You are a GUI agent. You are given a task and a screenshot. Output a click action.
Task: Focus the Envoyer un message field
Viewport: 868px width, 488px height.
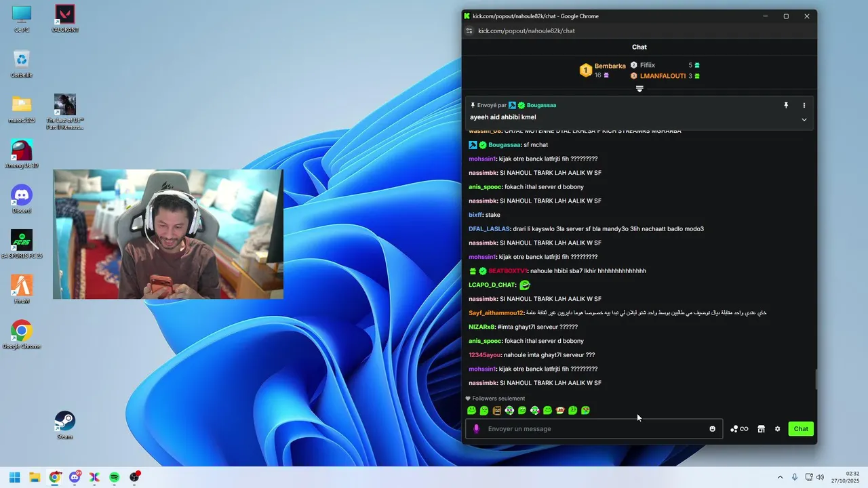(x=594, y=429)
